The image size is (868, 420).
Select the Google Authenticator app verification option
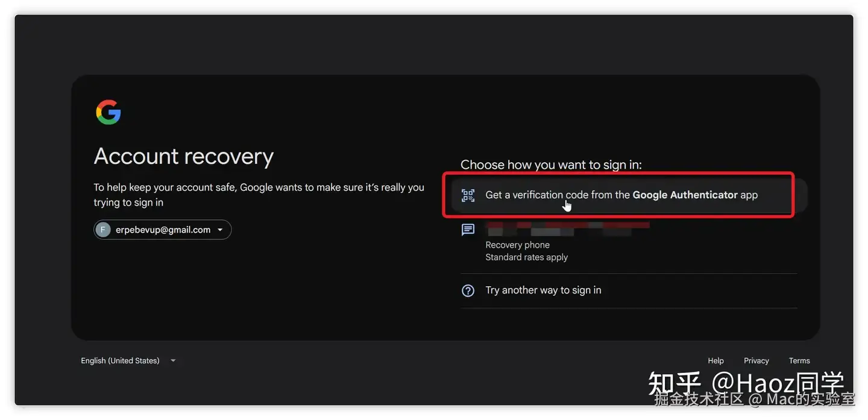pos(629,195)
